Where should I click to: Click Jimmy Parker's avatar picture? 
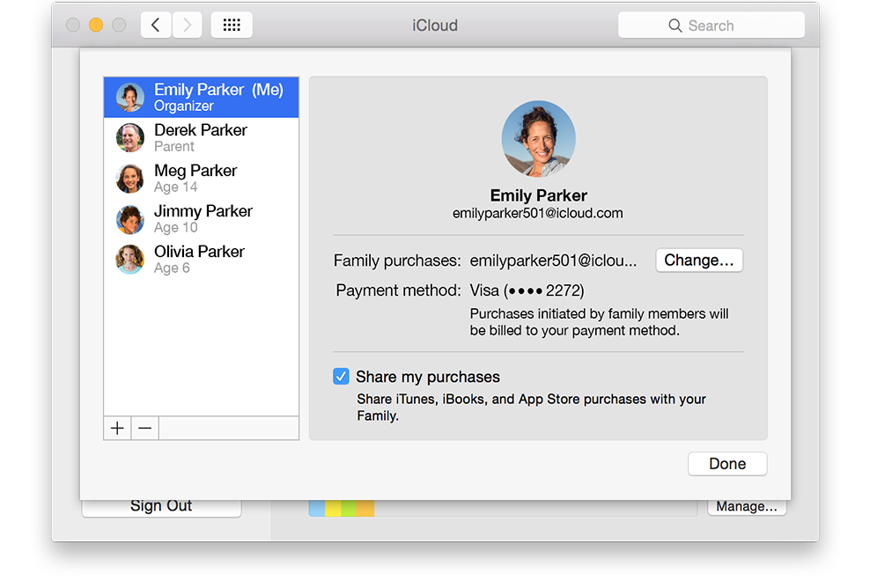pyautogui.click(x=129, y=218)
